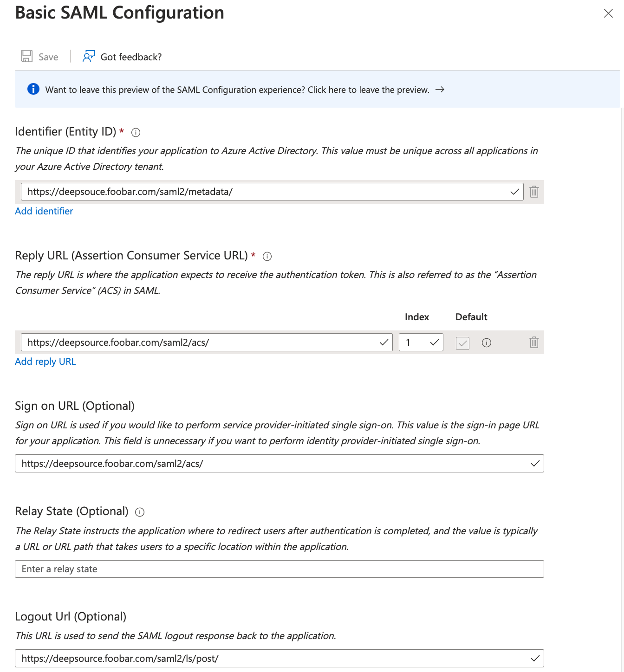Click the Enter a relay state field
Screen dimensions: 624x672
point(279,569)
